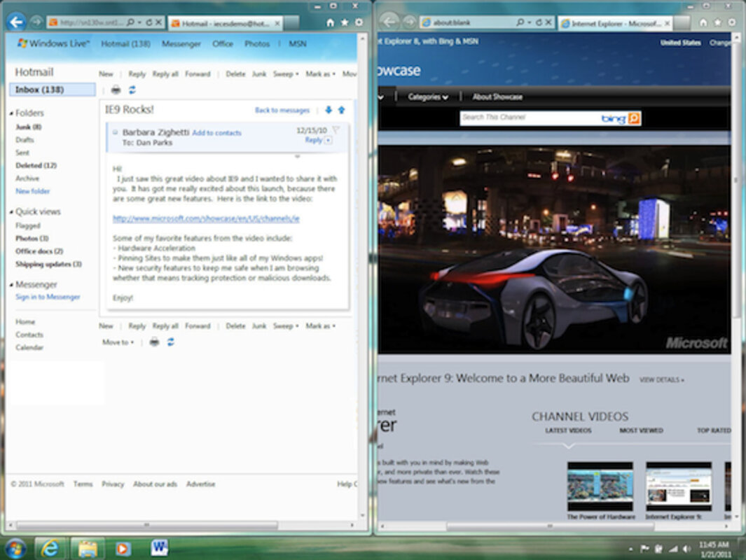The height and width of the screenshot is (560, 746).
Task: Open Mark as dropdown in bottom Hotmail toolbar
Action: pyautogui.click(x=321, y=326)
